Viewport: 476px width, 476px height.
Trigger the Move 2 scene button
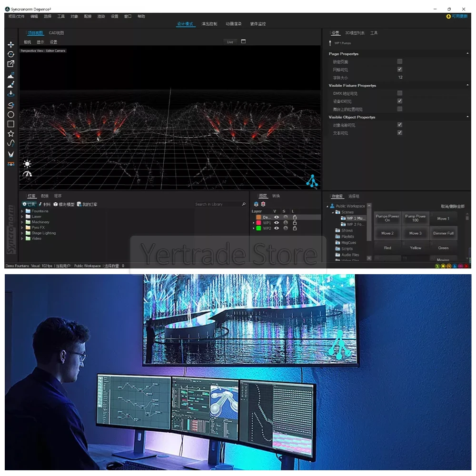pos(387,233)
